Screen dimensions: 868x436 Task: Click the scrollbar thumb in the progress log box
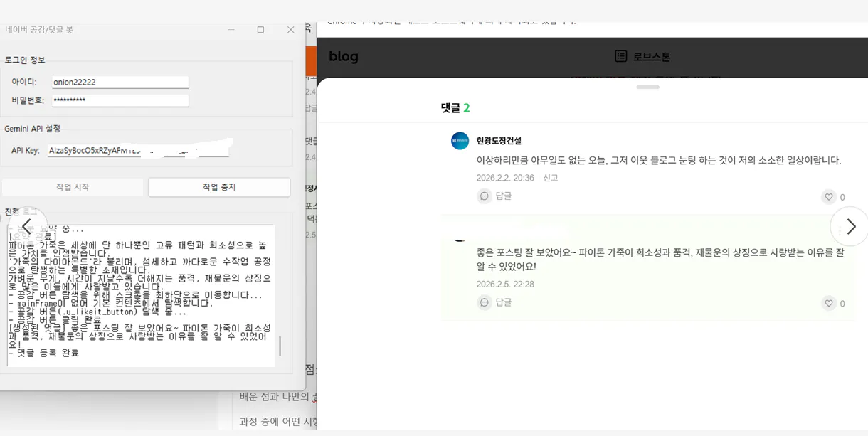(x=280, y=346)
